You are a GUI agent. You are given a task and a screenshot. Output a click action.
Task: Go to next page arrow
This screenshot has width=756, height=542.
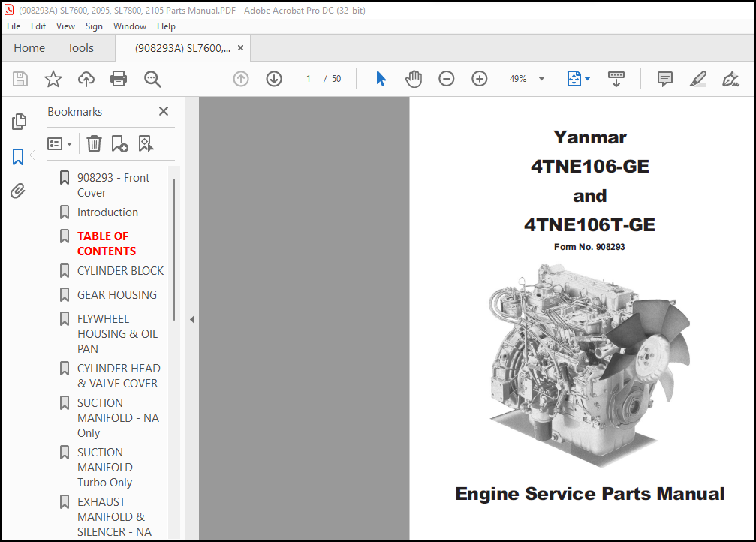274,79
